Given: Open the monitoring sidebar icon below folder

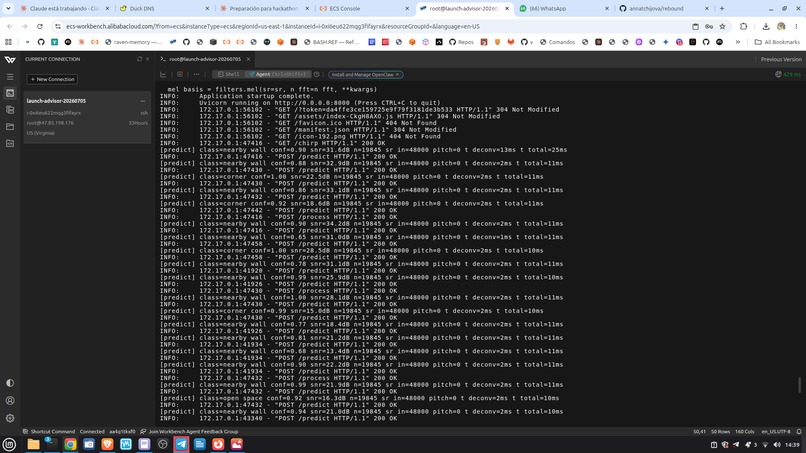Looking at the screenshot, I should 10,143.
